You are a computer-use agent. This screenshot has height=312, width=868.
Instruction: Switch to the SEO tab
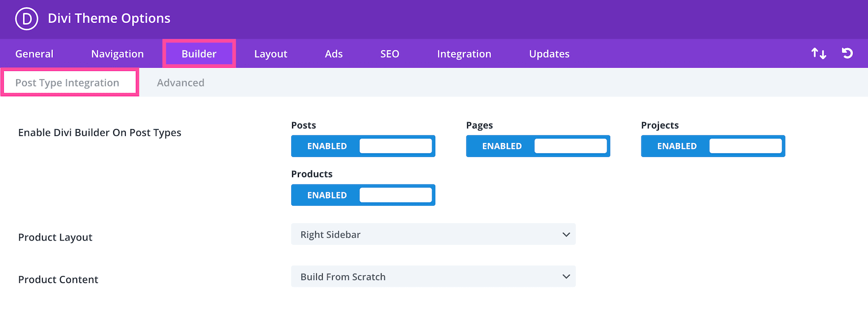tap(390, 54)
